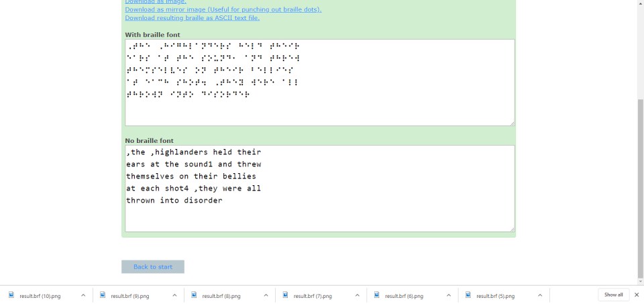Expand the arrow next to result.brf (8).png

tap(266, 295)
